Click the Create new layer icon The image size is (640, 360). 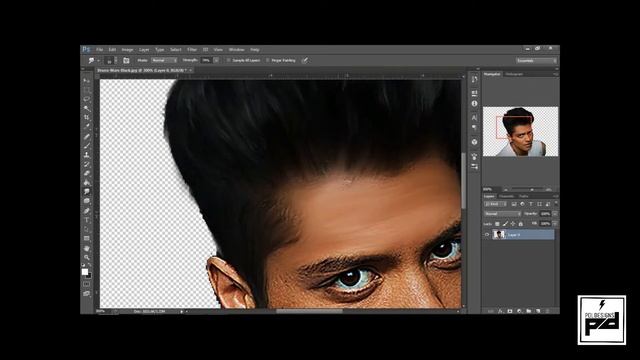point(538,311)
